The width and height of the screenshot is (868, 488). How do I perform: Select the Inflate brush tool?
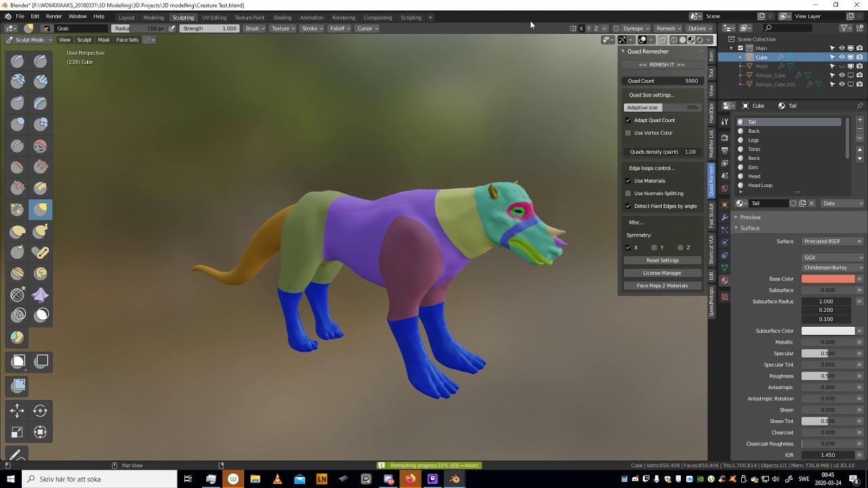(x=18, y=124)
